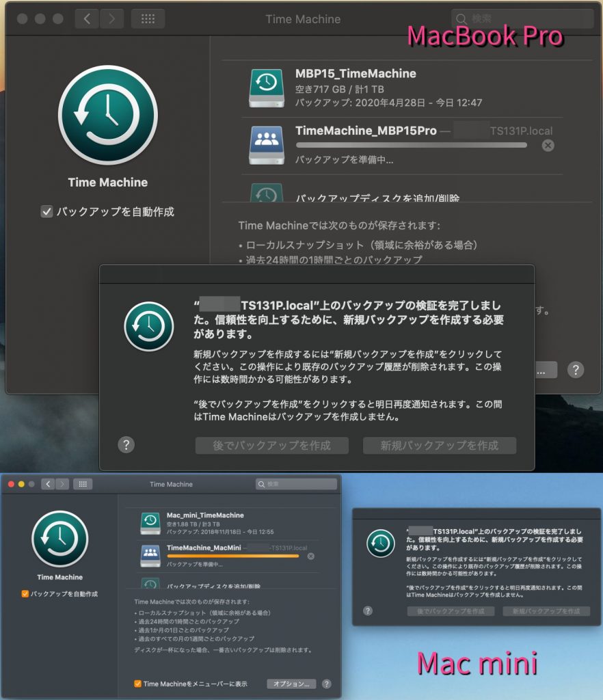Click help icon in large verification dialog
The image size is (603, 700).
(126, 444)
